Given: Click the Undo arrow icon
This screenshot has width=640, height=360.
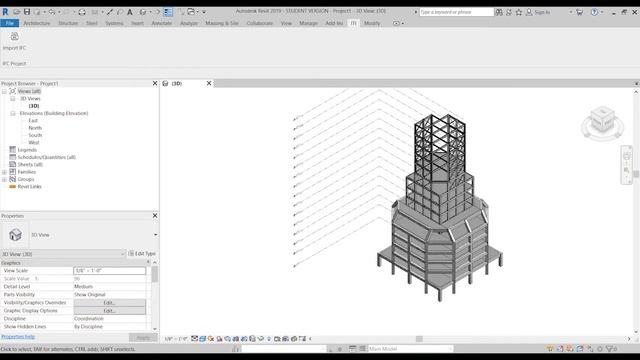Looking at the screenshot, I should point(52,12).
